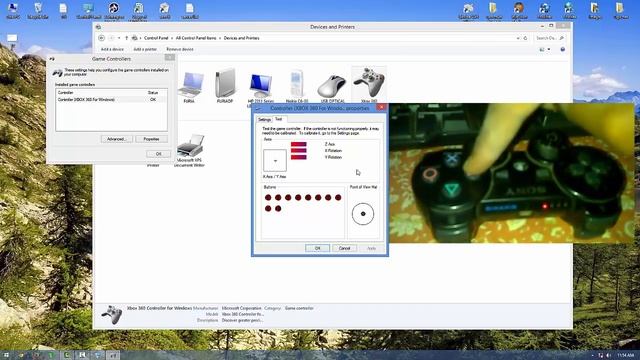The image size is (640, 360).
Task: Click Control Panel in the breadcrumb path
Action: coord(156,38)
